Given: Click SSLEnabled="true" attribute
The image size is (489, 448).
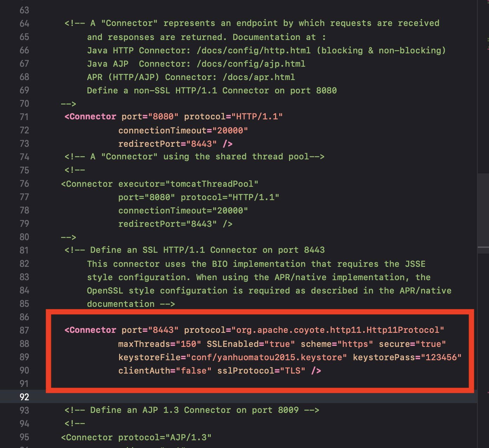Looking at the screenshot, I should point(251,344).
